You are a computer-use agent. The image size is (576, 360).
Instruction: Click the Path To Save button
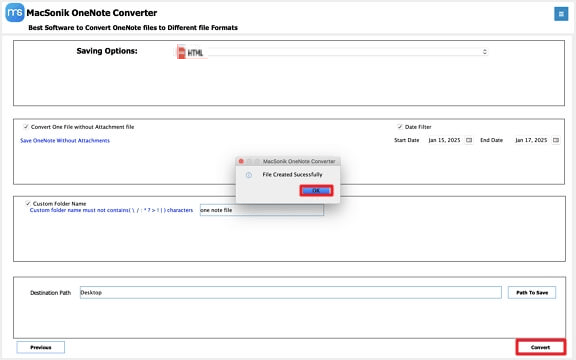coord(532,292)
